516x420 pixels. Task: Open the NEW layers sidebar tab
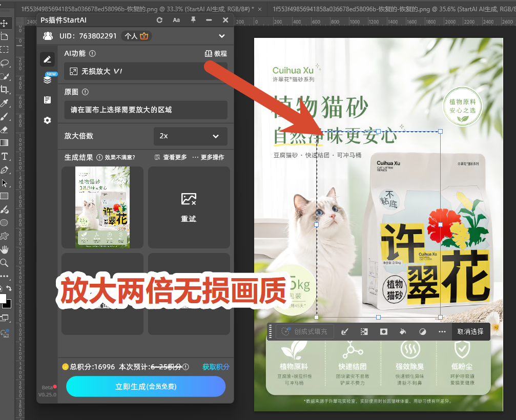coord(47,79)
